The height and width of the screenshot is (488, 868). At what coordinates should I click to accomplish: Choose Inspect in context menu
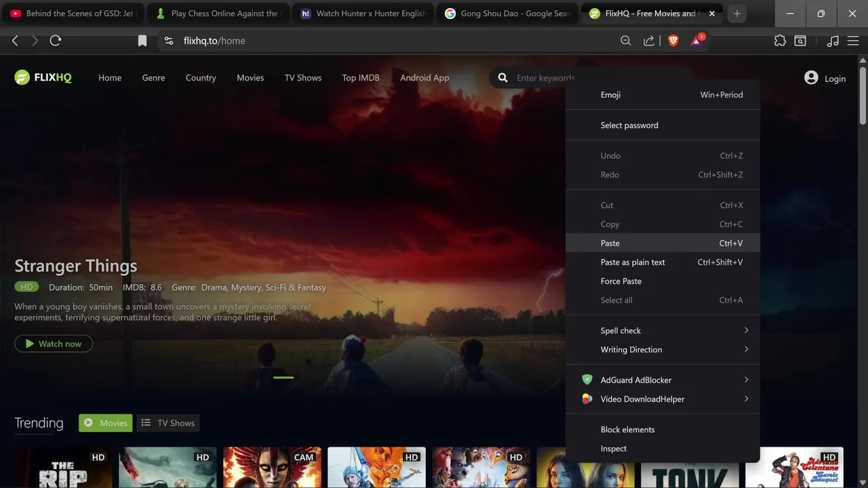663,449
